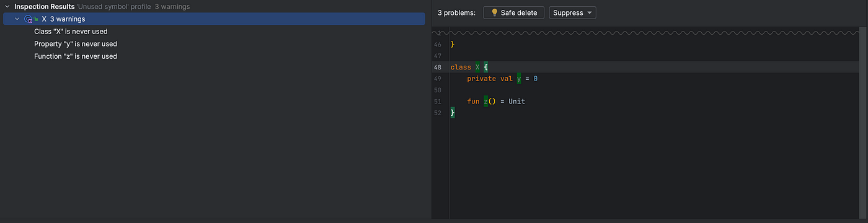Click the highlighted closing brace on line 52
The image size is (868, 223).
[453, 113]
